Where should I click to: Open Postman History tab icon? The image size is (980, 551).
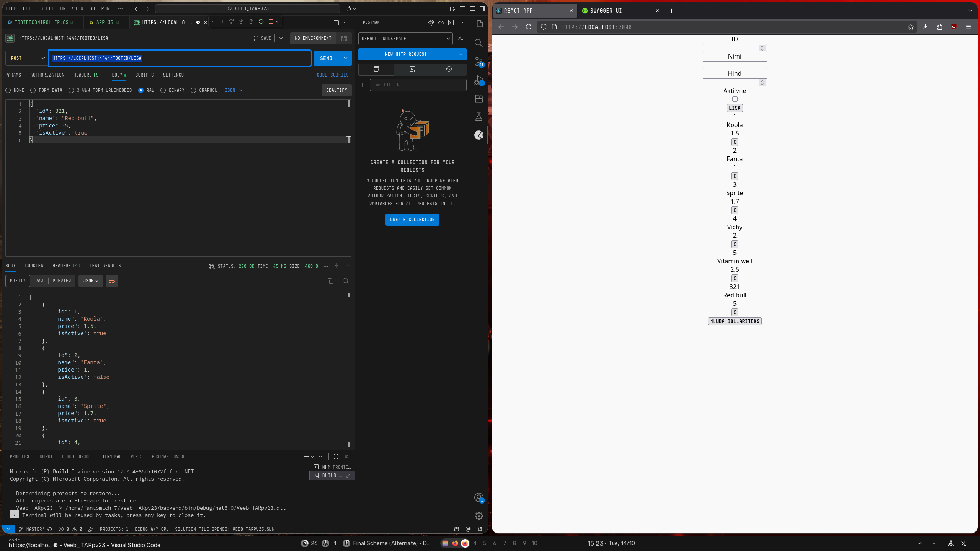click(x=449, y=69)
